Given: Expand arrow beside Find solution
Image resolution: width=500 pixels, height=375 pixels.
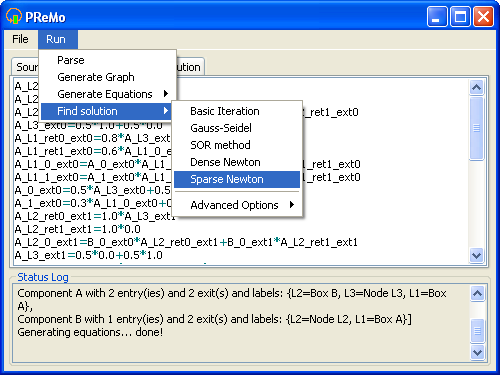Looking at the screenshot, I should [x=166, y=111].
